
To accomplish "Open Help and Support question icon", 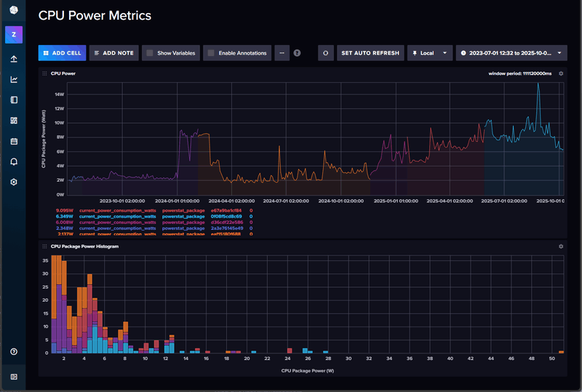I will pyautogui.click(x=14, y=352).
